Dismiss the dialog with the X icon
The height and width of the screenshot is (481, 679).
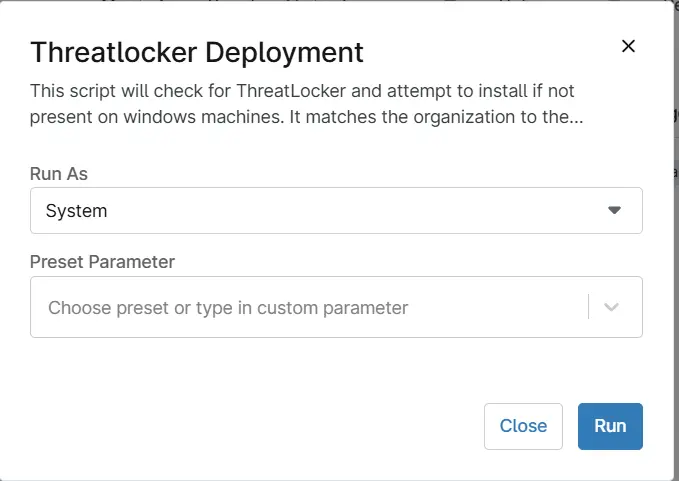(628, 46)
